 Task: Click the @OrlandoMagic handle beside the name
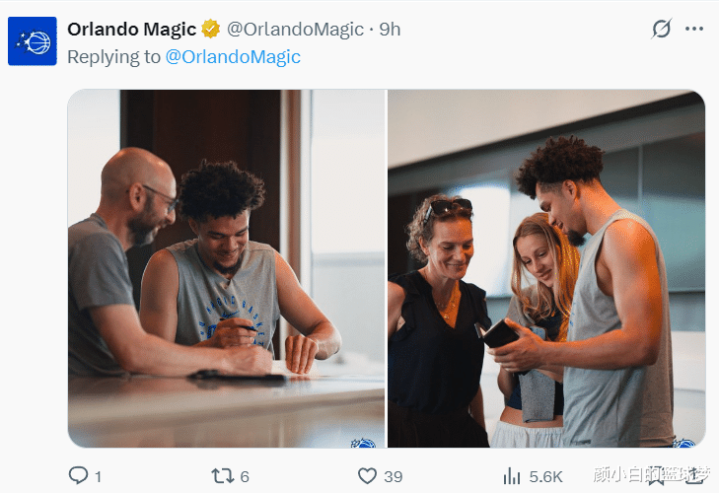click(x=295, y=29)
